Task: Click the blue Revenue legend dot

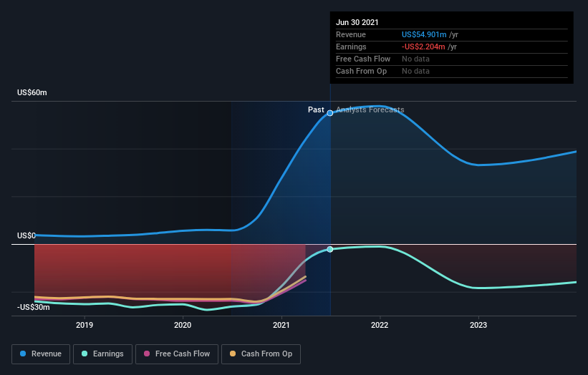Action: point(23,354)
